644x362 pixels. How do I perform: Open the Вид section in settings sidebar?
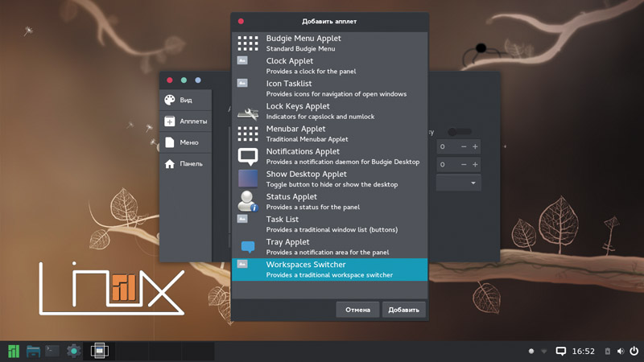tap(186, 100)
